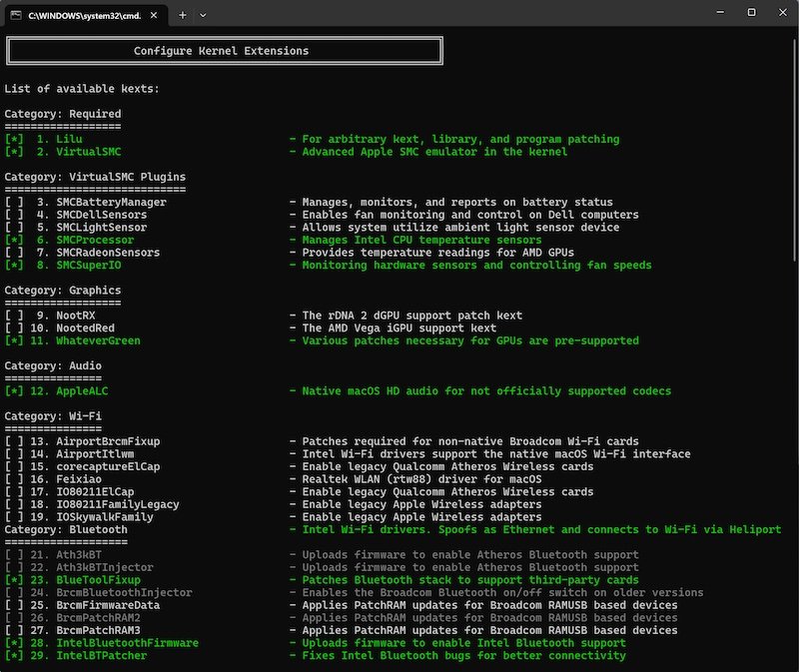Click the [*] mark beside BlueToolFixup

14,580
